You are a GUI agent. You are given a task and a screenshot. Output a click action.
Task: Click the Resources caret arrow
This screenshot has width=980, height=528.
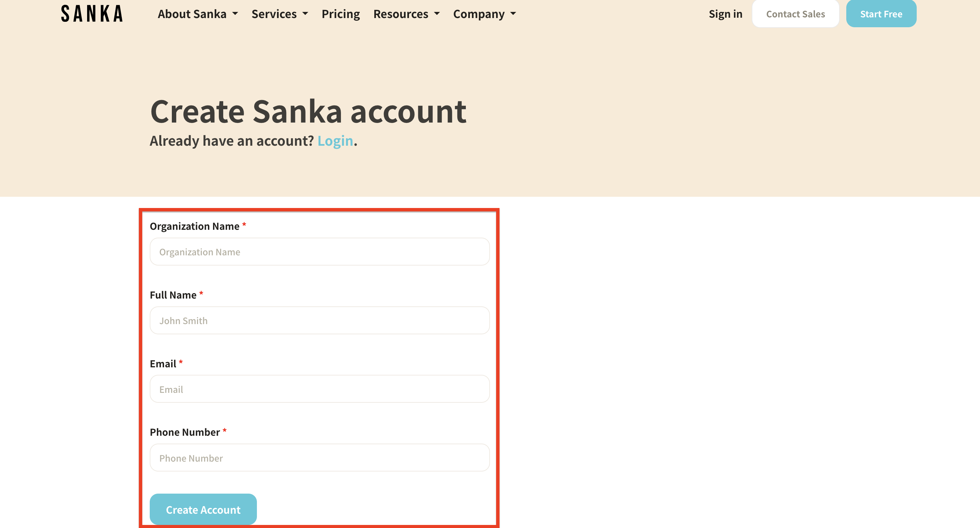[437, 14]
